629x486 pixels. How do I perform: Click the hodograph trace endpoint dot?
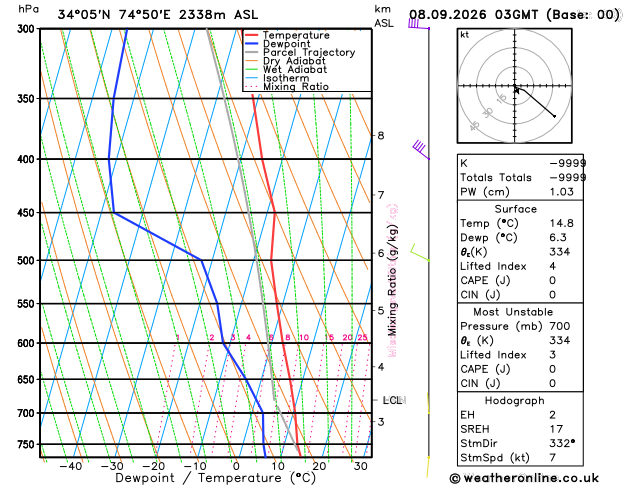tap(555, 116)
